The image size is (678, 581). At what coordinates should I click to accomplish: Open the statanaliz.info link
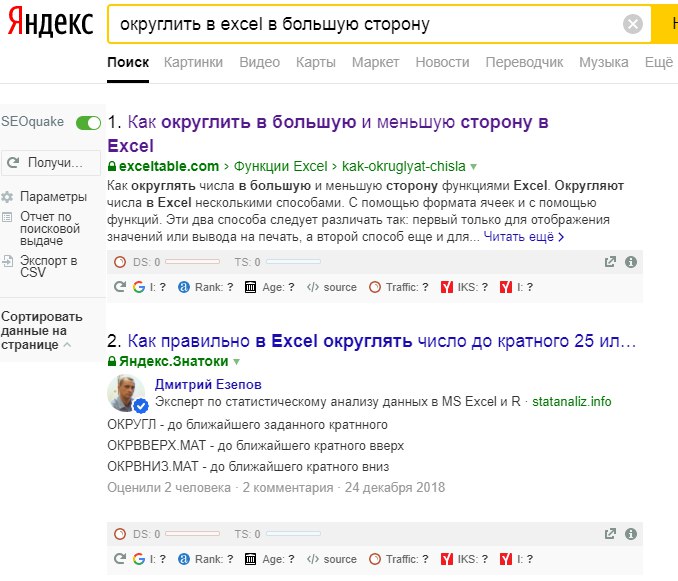[572, 402]
